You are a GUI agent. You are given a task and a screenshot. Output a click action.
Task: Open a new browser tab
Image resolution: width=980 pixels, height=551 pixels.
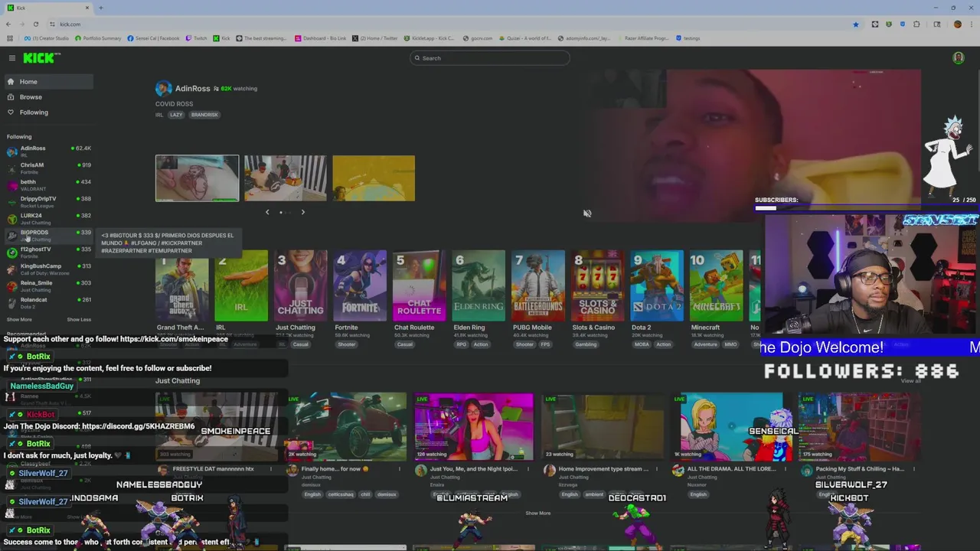pyautogui.click(x=100, y=8)
